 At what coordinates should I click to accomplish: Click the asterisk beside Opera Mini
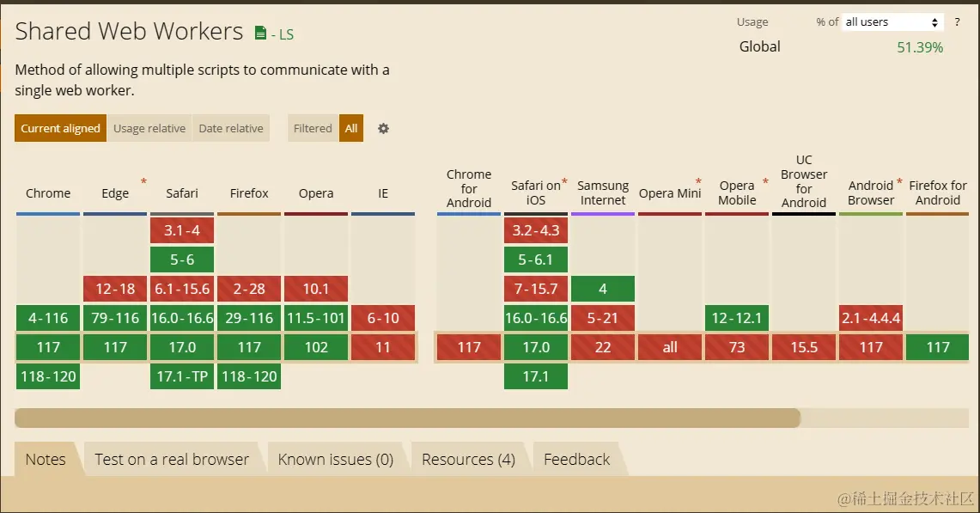698,181
